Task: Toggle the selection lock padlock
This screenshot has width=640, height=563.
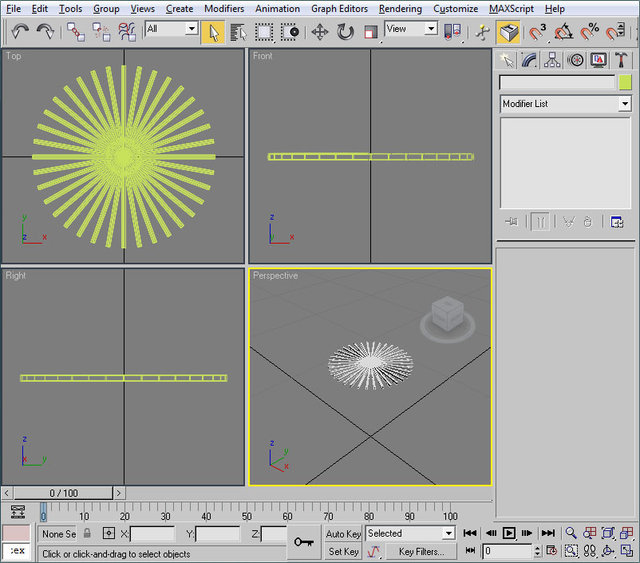Action: tap(87, 534)
